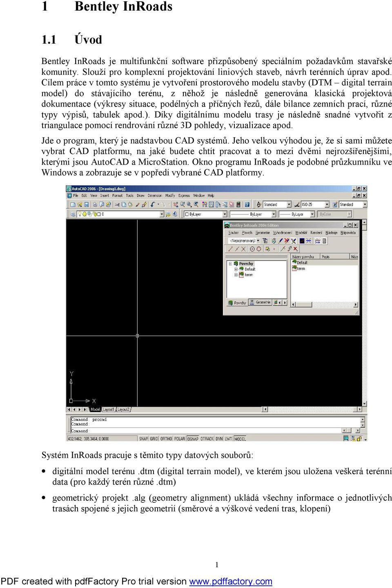Open the AutoCAD File menu
The height and width of the screenshot is (588, 392).
click(76, 196)
